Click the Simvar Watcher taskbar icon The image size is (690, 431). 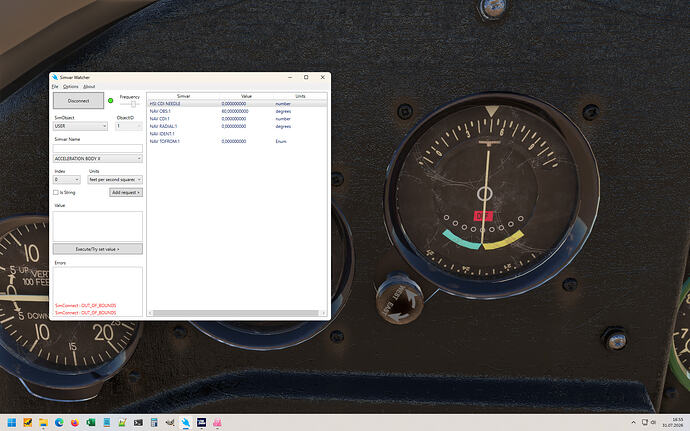pos(186,423)
